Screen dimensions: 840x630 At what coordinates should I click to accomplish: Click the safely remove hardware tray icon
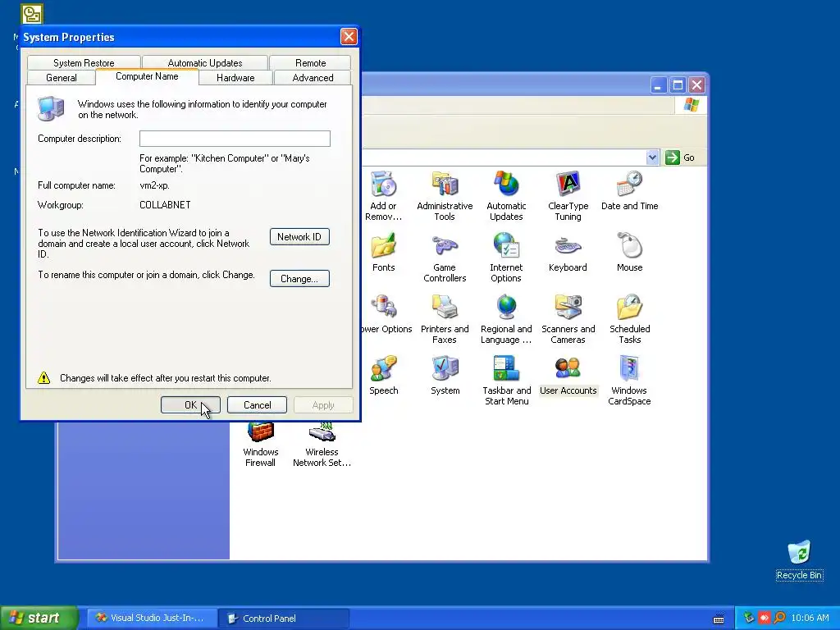click(748, 618)
